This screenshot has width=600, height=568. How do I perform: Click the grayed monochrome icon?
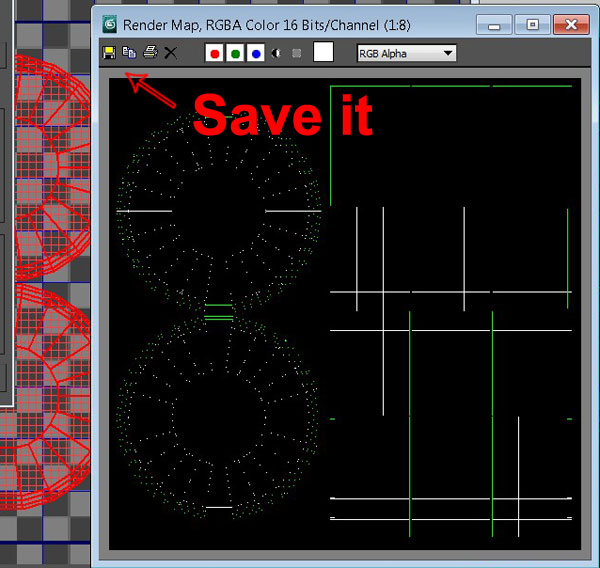[x=297, y=52]
